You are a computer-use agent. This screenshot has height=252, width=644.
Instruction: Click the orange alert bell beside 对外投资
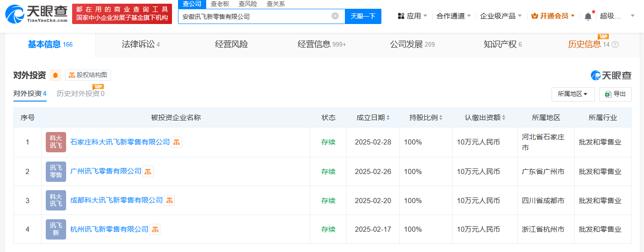click(x=55, y=75)
